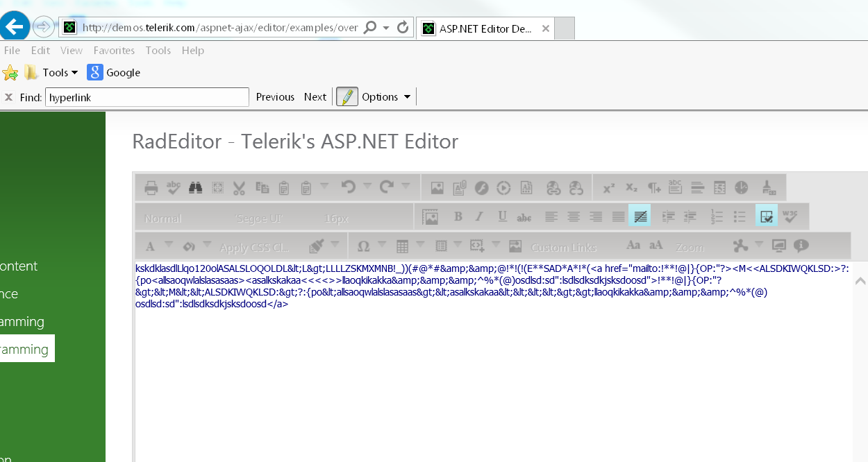Open the View menu
The image size is (868, 462).
72,51
